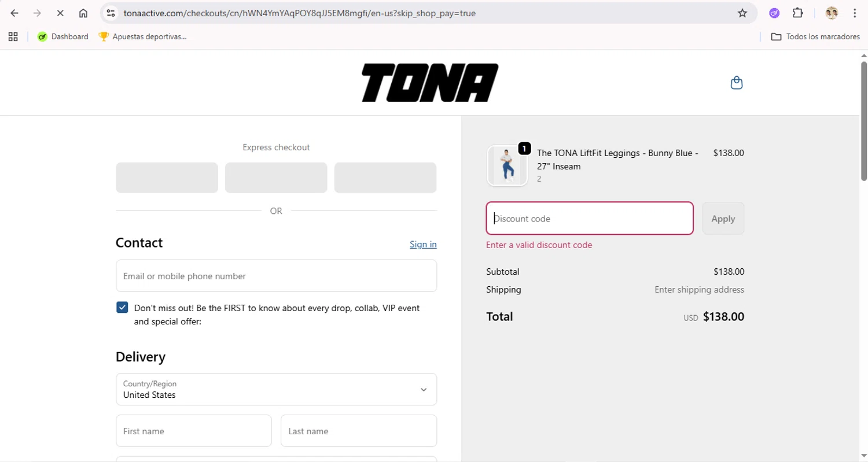Click the "Express checkout" heading text
This screenshot has width=868, height=462.
[276, 147]
